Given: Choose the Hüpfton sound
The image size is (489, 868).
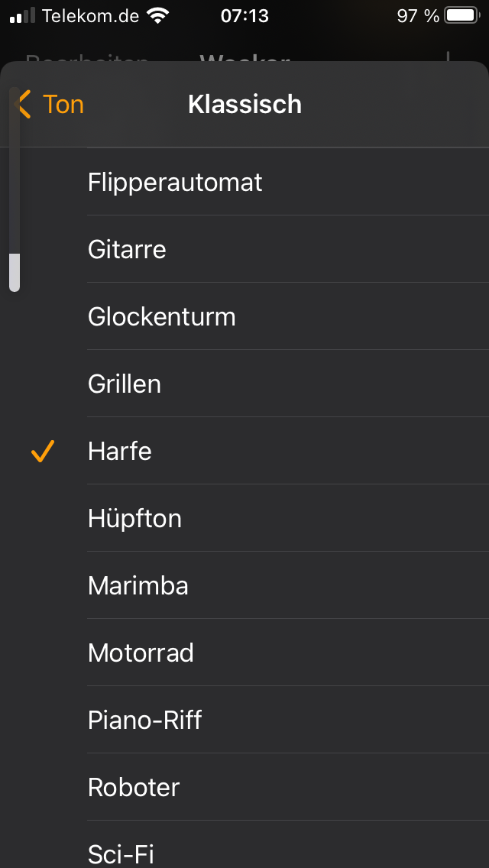Looking at the screenshot, I should 134,519.
